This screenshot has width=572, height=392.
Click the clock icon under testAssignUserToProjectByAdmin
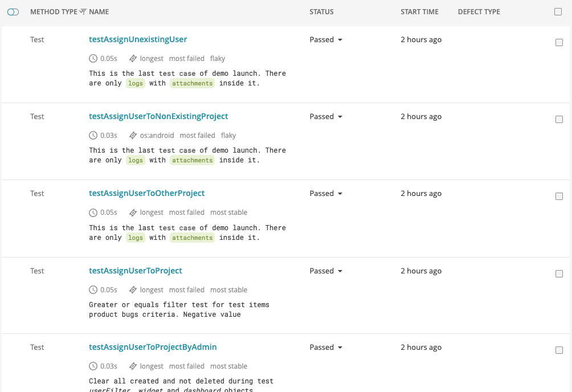click(93, 366)
